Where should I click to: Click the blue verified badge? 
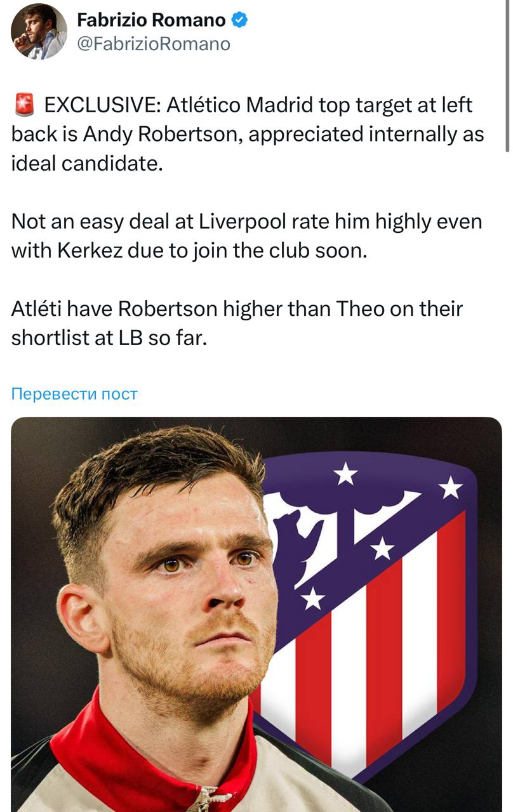pos(239,20)
